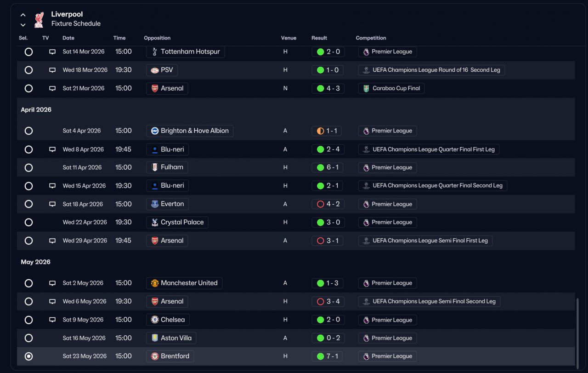The image size is (588, 373).
Task: Open Aston Villa club link
Action: point(171,338)
